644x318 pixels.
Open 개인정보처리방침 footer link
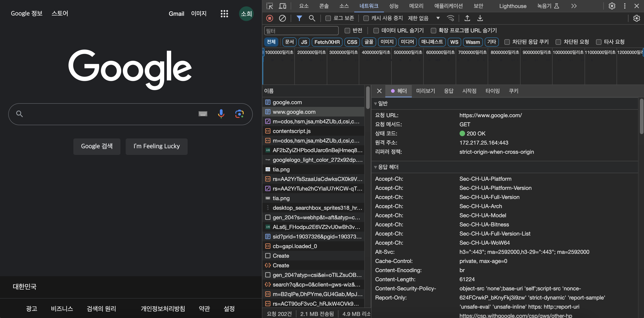coord(163,309)
